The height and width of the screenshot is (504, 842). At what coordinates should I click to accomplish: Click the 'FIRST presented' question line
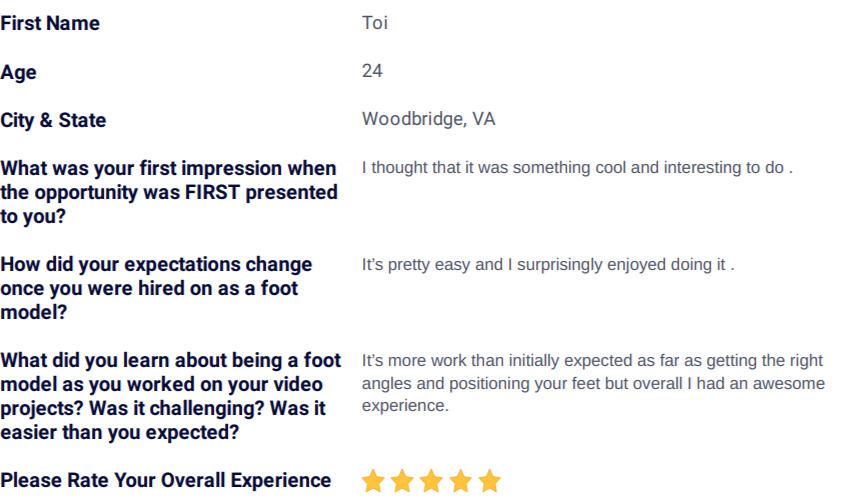[x=169, y=193]
